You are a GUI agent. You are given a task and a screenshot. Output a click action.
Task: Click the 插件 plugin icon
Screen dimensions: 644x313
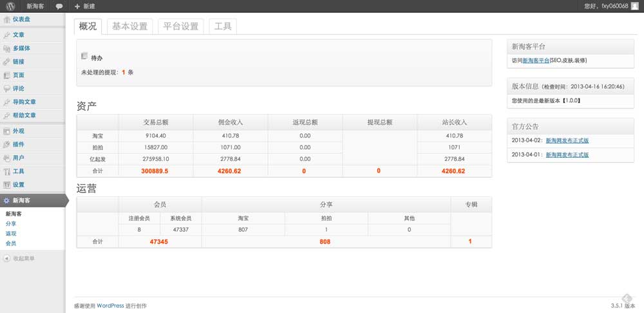[6, 145]
